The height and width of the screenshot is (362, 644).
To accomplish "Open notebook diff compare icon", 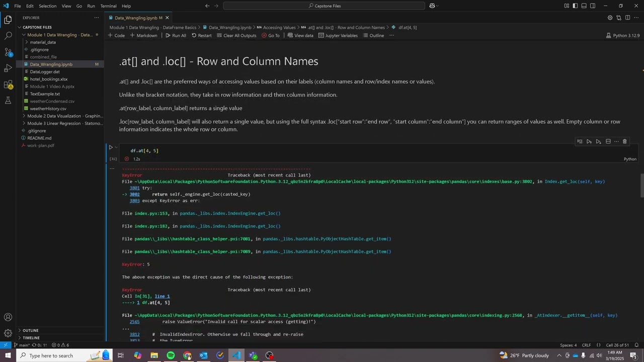I will (x=619, y=18).
